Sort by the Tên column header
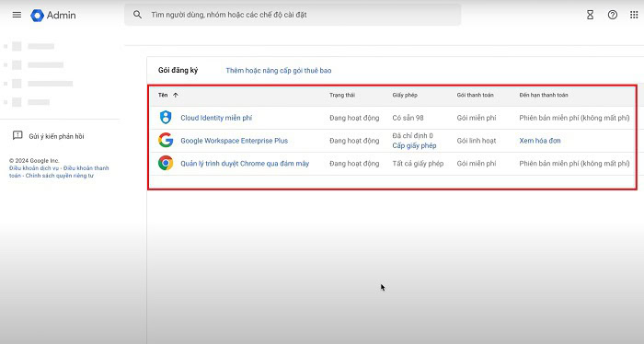This screenshot has width=644, height=344. (163, 95)
